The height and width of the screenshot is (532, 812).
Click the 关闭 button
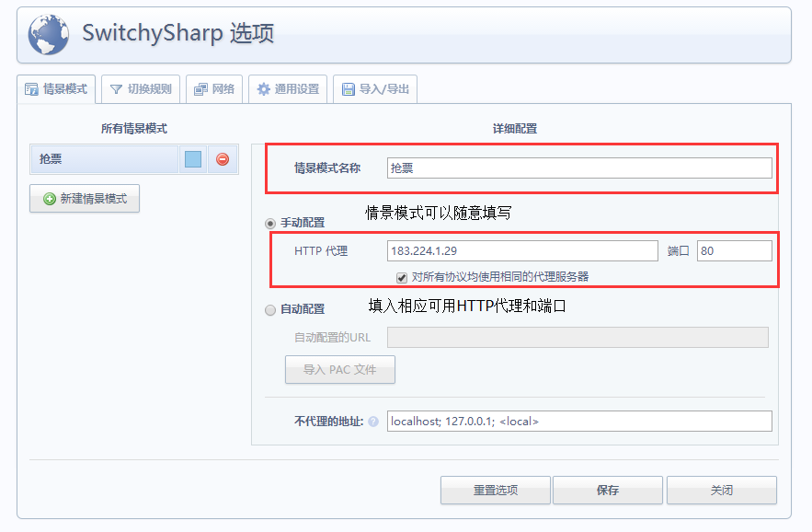pyautogui.click(x=722, y=490)
